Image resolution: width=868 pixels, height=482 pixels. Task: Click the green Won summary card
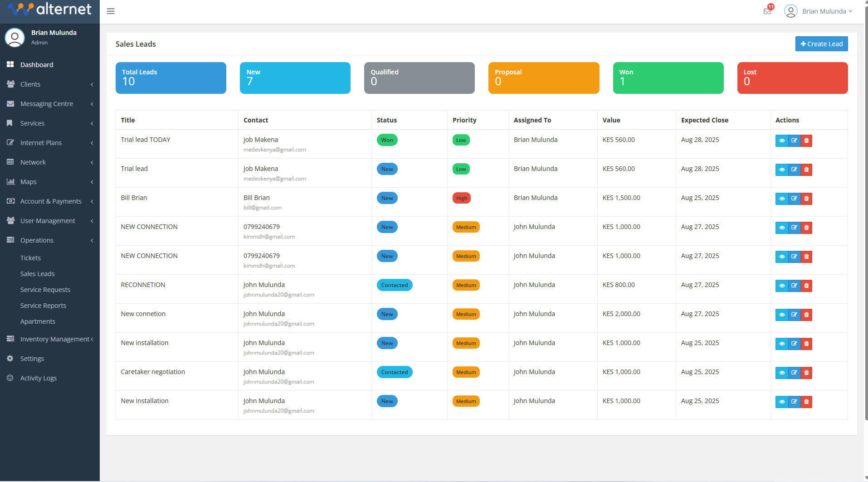[x=668, y=78]
